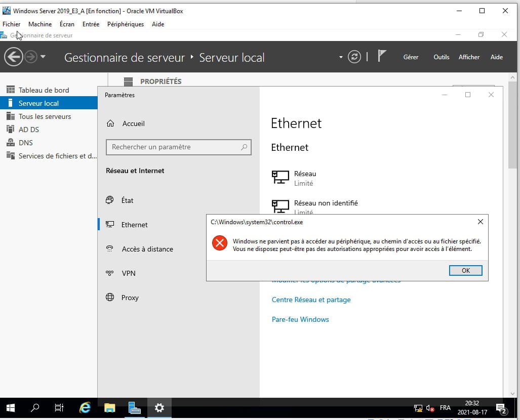The image size is (520, 420).
Task: Go to Accueil in Paramètres
Action: tap(133, 123)
